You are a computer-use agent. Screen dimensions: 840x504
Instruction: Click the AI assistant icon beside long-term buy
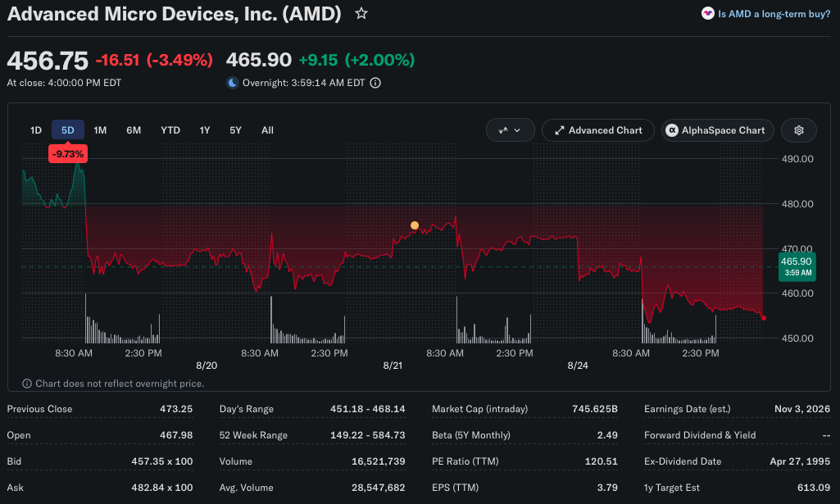pos(708,13)
